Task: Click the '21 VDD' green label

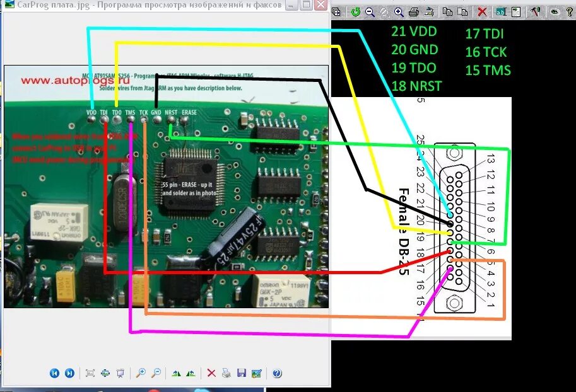Action: click(414, 32)
